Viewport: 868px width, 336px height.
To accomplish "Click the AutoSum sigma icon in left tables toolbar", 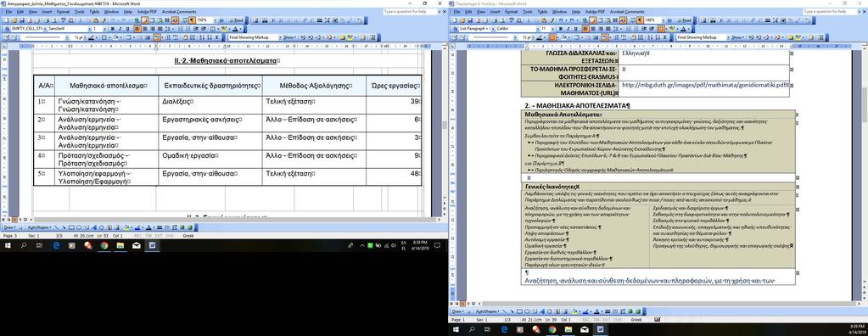I will tap(217, 37).
